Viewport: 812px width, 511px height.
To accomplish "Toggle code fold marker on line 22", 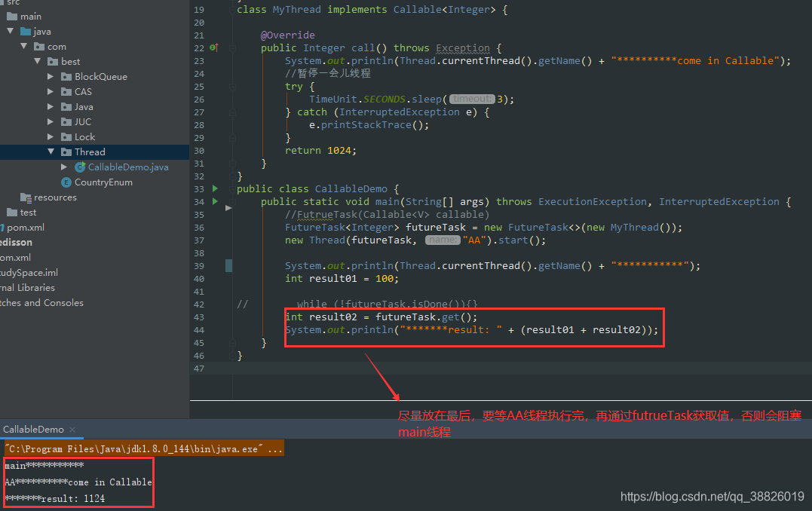I will [x=232, y=48].
